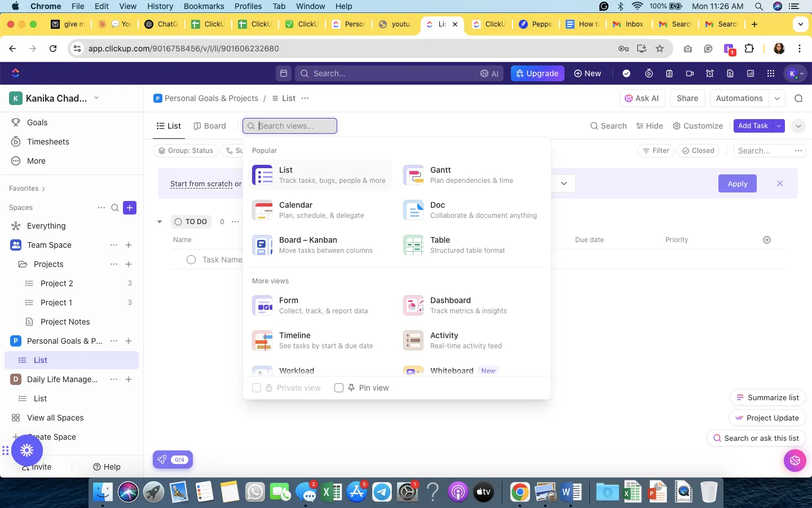Open the workspace name dropdown chevron
The image size is (812, 508).
point(96,98)
